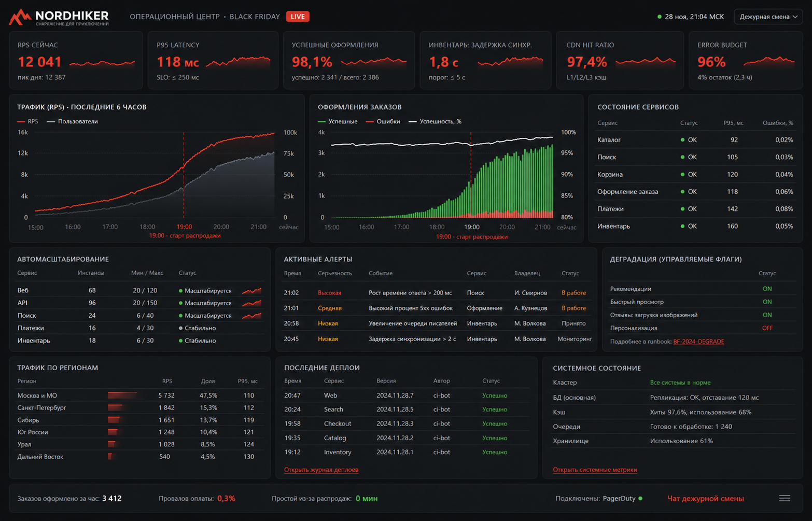
Task: Click the В работе status of the 21:02 alert
Action: tap(573, 293)
